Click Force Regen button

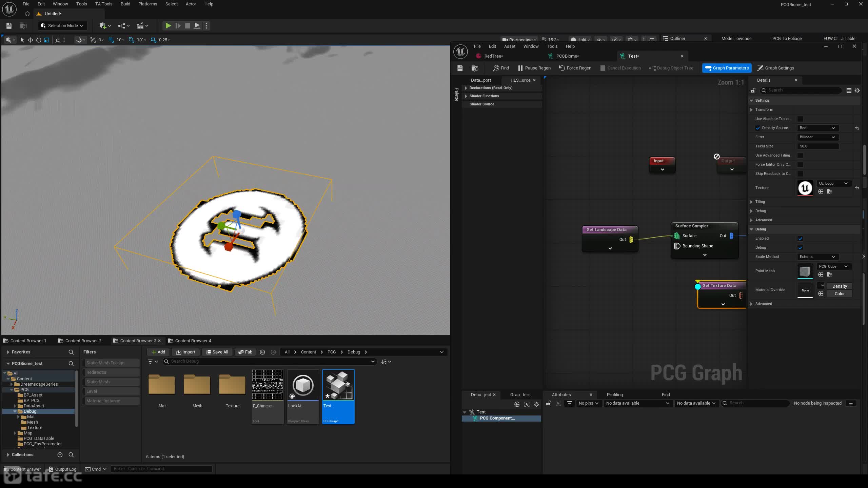pyautogui.click(x=575, y=68)
